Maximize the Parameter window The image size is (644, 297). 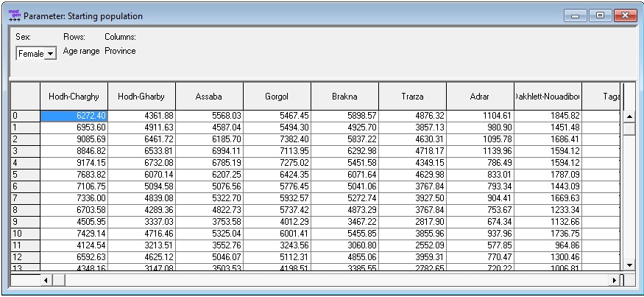coord(601,15)
